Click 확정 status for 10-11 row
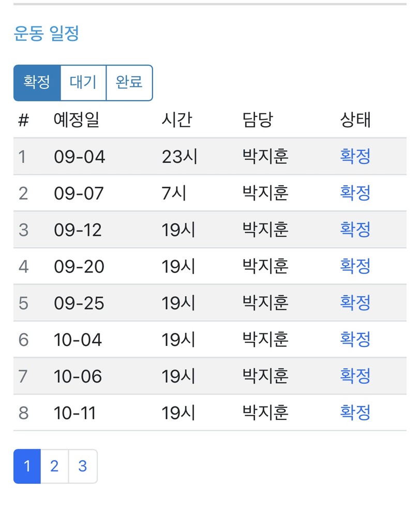The width and height of the screenshot is (420, 517). pyautogui.click(x=355, y=413)
